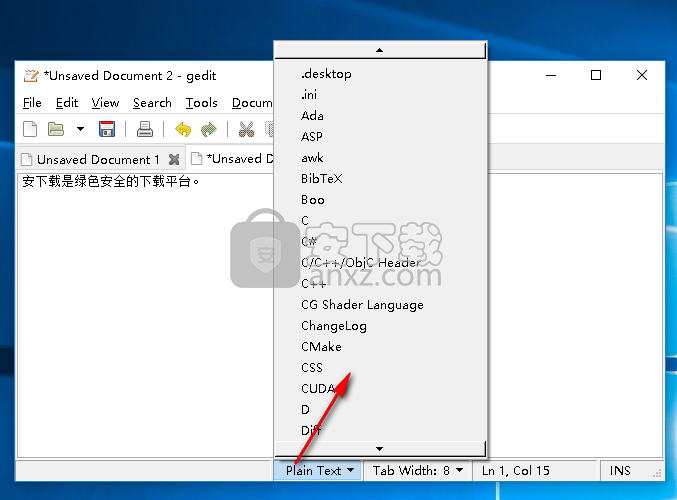Choose awk highlighting mode
677x500 pixels.
coord(380,158)
